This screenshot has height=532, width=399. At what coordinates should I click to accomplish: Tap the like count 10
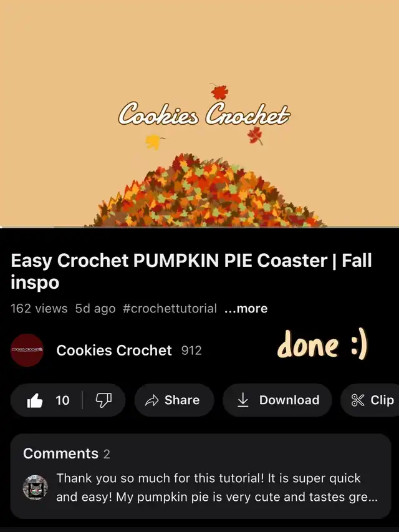[62, 400]
